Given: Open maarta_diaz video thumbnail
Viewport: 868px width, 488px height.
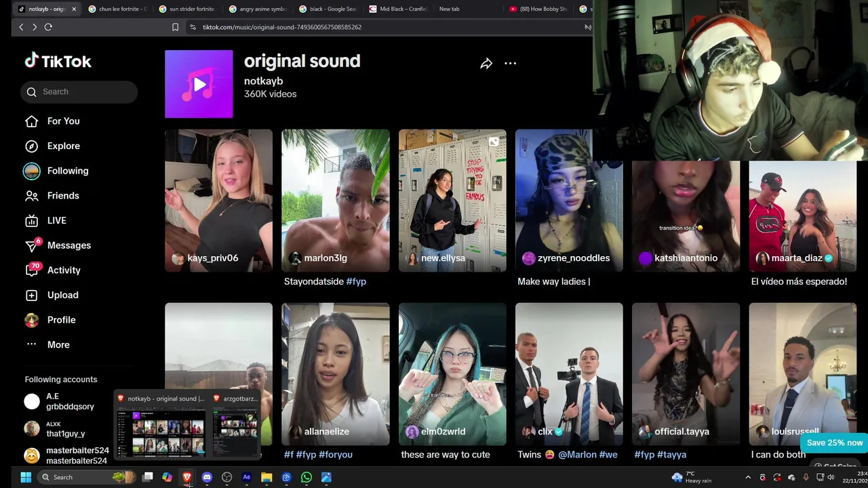Looking at the screenshot, I should [802, 216].
